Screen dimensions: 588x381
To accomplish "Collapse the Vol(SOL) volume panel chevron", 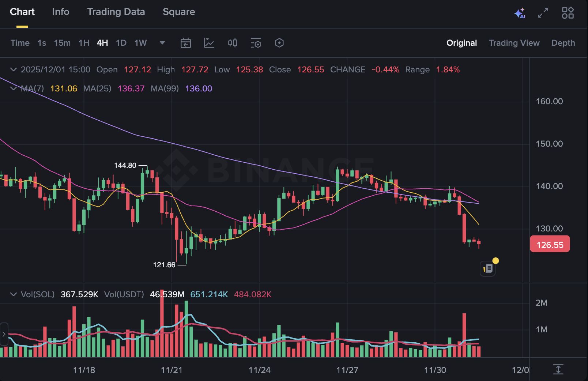I will point(13,294).
